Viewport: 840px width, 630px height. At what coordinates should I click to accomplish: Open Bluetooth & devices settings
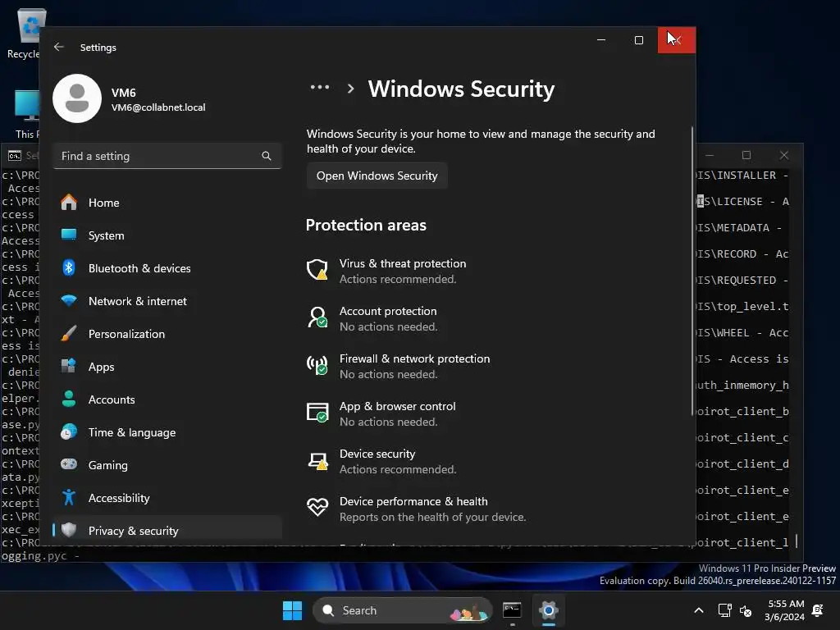point(167,268)
